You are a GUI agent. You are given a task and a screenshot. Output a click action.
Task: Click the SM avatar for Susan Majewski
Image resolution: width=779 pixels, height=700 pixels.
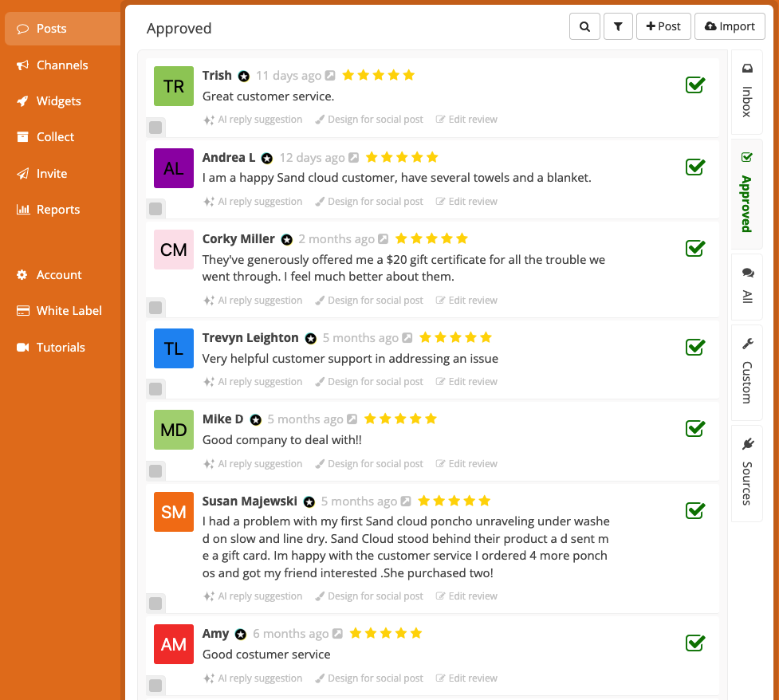[174, 512]
